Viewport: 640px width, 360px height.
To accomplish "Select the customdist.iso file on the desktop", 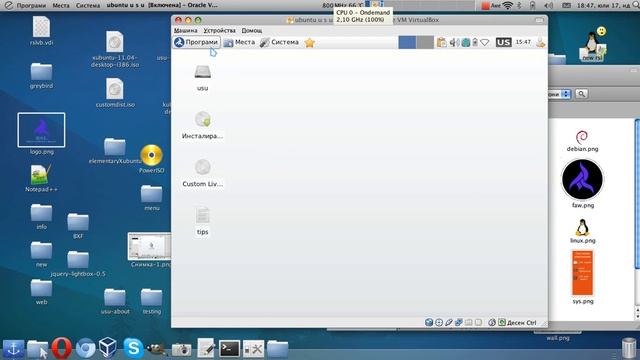I will (x=115, y=93).
